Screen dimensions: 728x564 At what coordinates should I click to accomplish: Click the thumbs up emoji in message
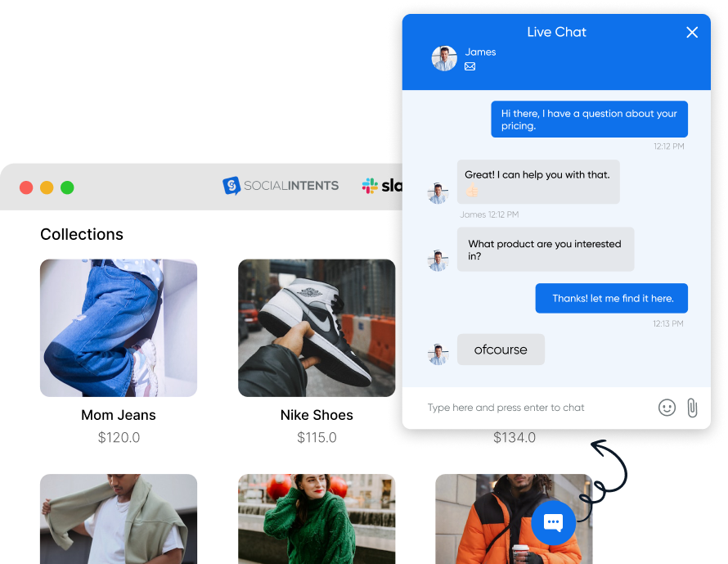pyautogui.click(x=473, y=191)
